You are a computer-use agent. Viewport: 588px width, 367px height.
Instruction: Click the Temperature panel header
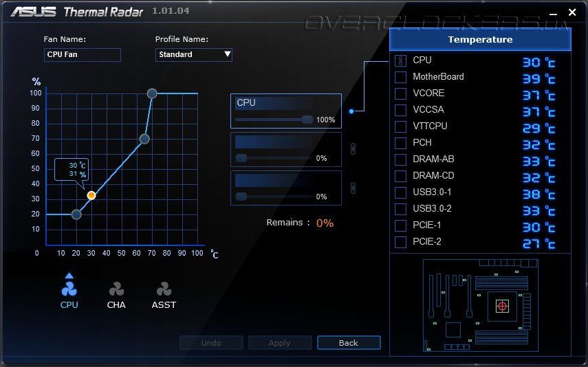point(481,39)
